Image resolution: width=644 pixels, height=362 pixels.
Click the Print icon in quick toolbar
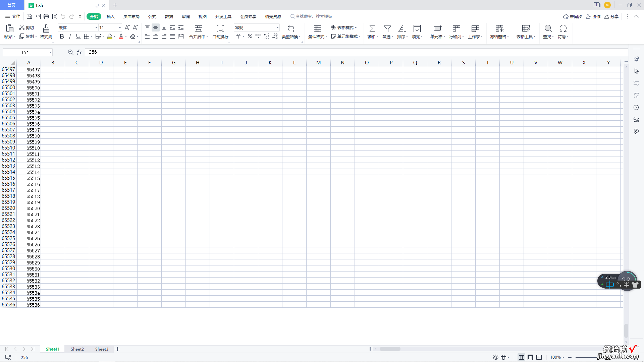(x=46, y=16)
